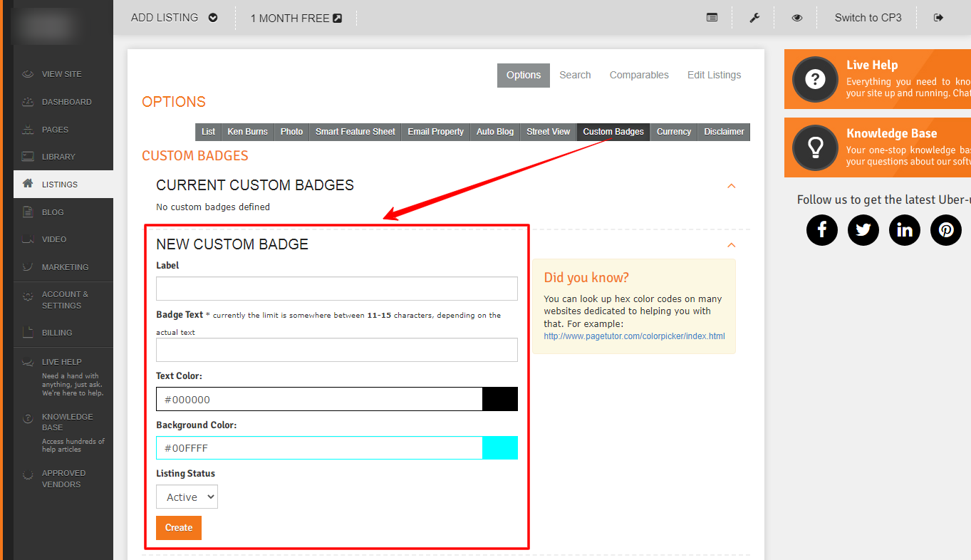Open the pagetutor colorpicker link
Viewport: 971px width, 560px height.
click(x=634, y=336)
